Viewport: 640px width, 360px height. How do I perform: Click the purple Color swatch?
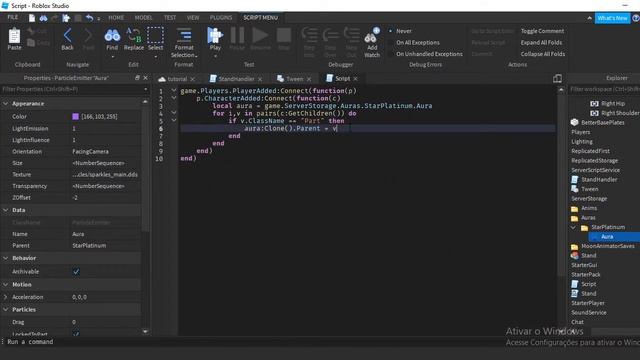click(x=76, y=116)
